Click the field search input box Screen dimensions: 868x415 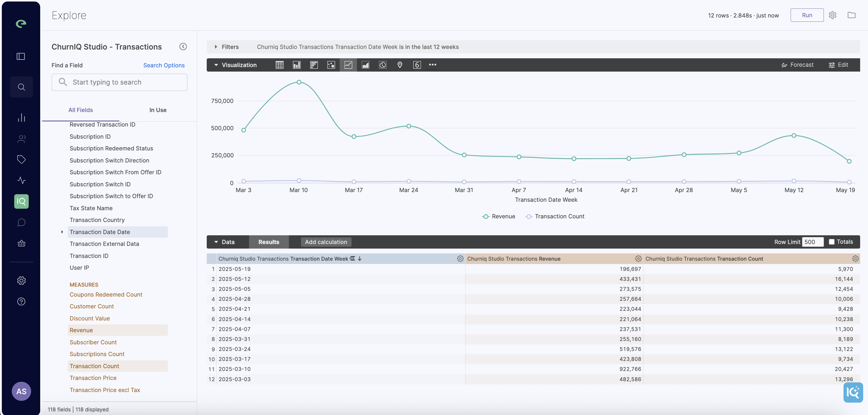tap(119, 82)
